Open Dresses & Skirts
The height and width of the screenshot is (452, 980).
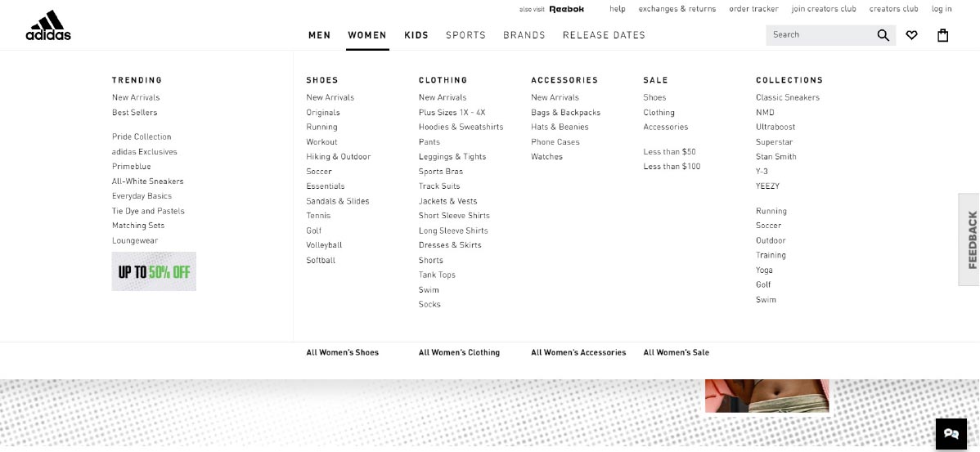click(x=450, y=244)
